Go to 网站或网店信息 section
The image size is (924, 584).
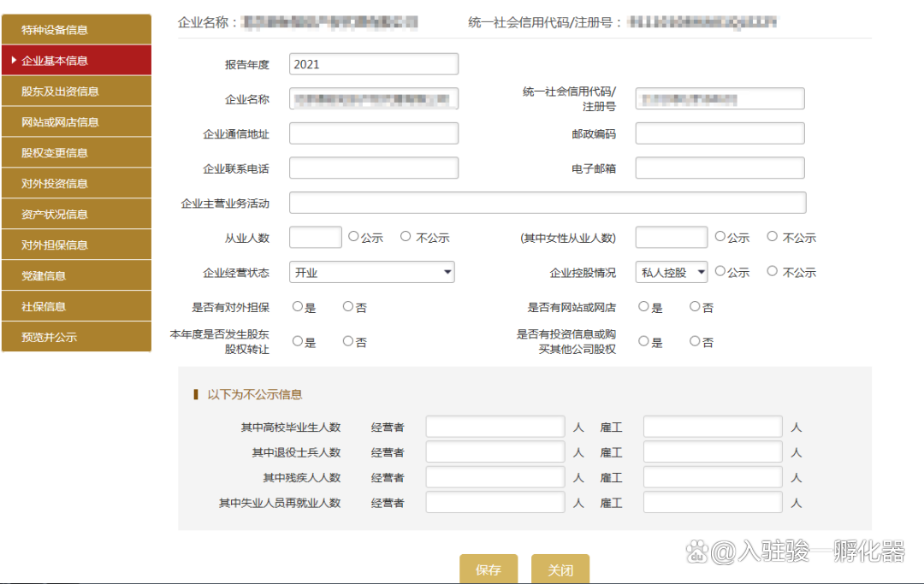77,122
